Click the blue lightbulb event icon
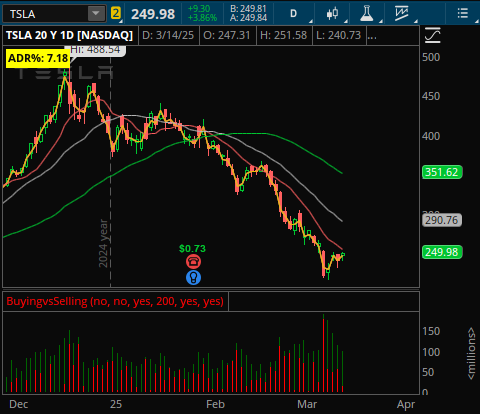This screenshot has height=414, width=480. pos(193,277)
